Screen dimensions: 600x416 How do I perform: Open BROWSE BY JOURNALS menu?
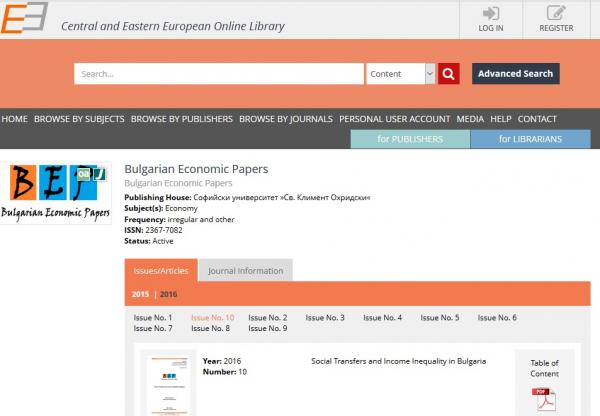pyautogui.click(x=286, y=119)
